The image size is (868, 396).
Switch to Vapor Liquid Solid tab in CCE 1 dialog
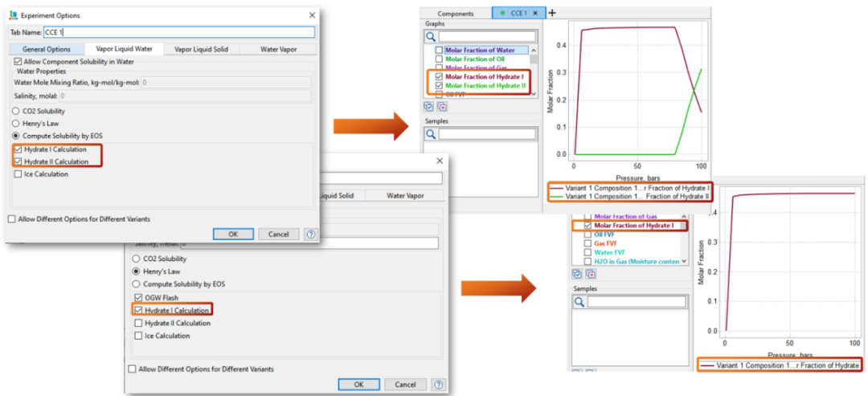(202, 49)
